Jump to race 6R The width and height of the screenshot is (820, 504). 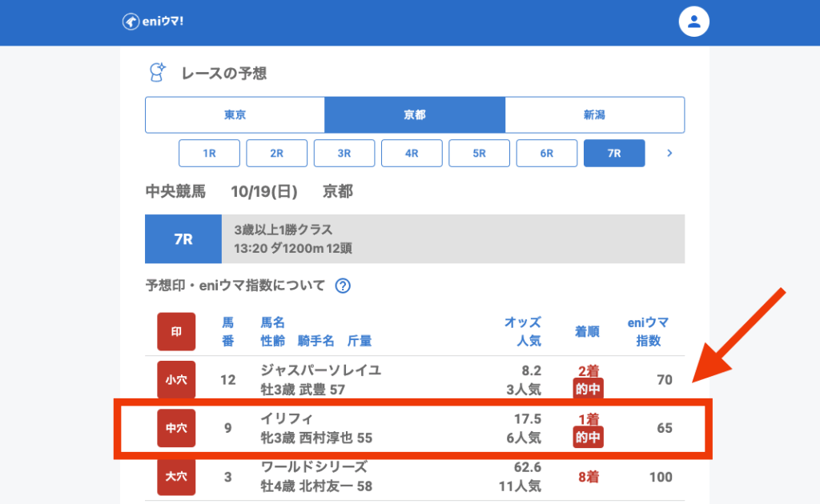pos(547,153)
